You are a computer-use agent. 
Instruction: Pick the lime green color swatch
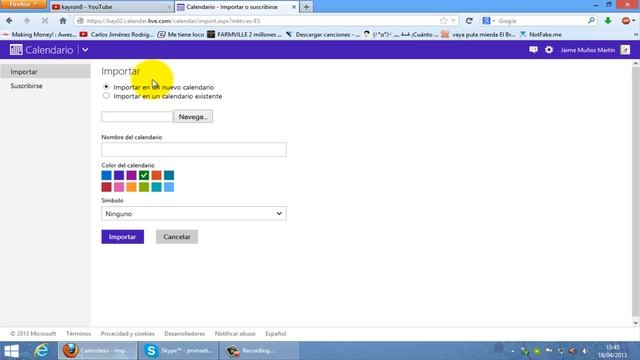coord(144,187)
